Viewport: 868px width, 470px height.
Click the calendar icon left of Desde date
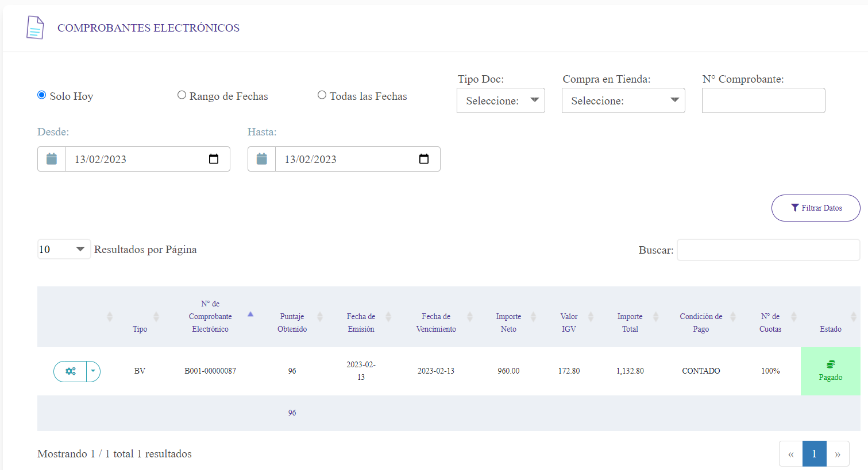[52, 159]
